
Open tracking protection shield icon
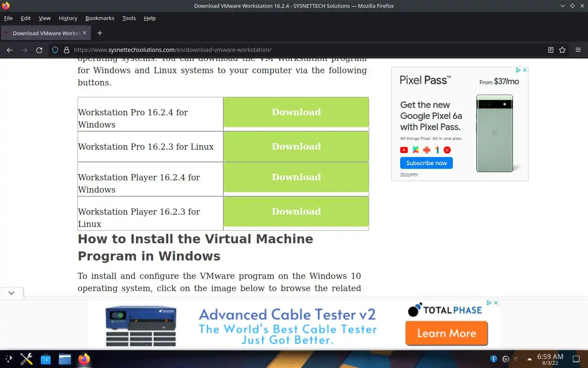tap(55, 50)
